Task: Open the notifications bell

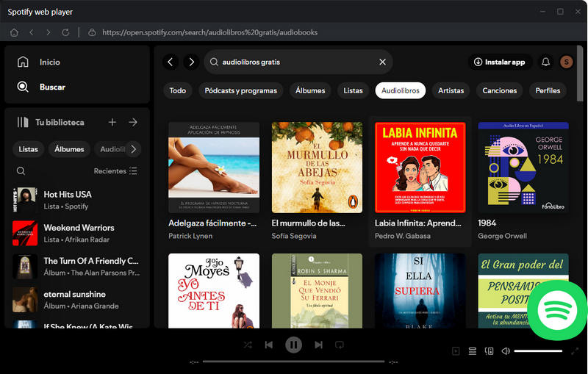Action: 545,62
